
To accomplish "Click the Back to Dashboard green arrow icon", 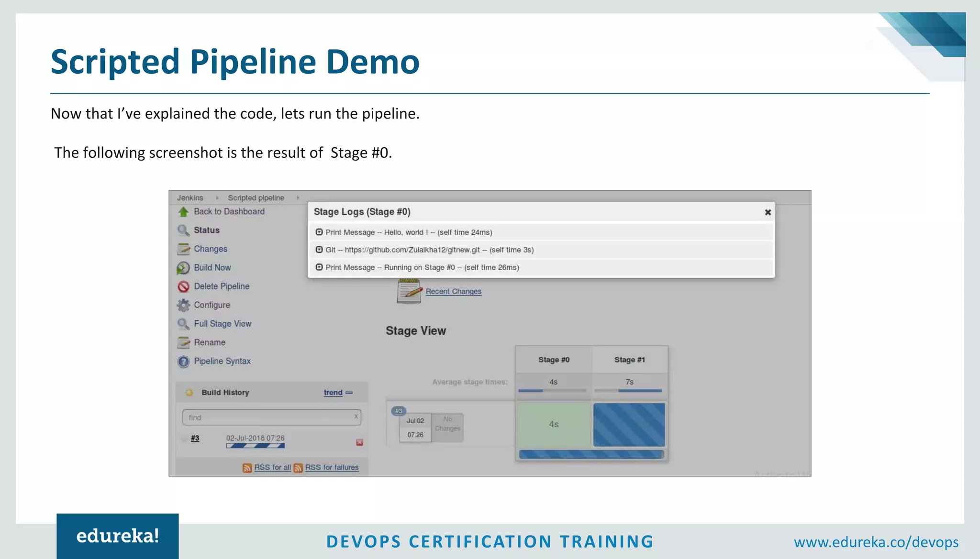I will [183, 212].
